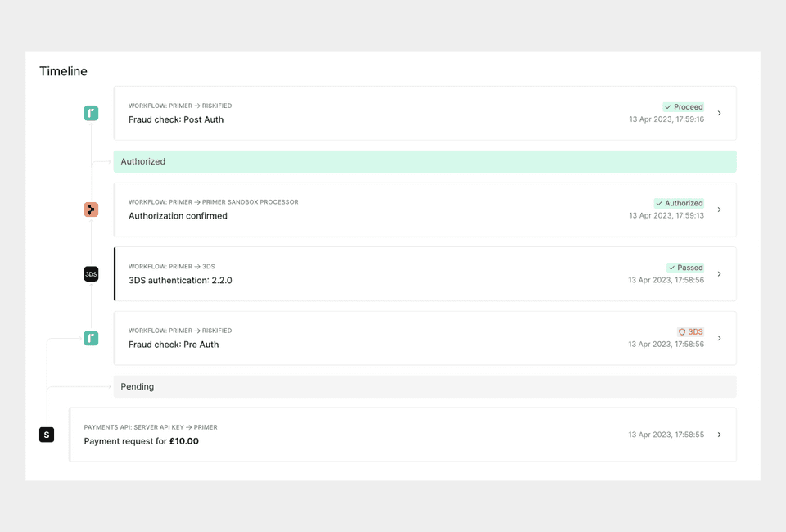
Task: Expand the 3DS authentication row chevron
Action: click(x=720, y=274)
